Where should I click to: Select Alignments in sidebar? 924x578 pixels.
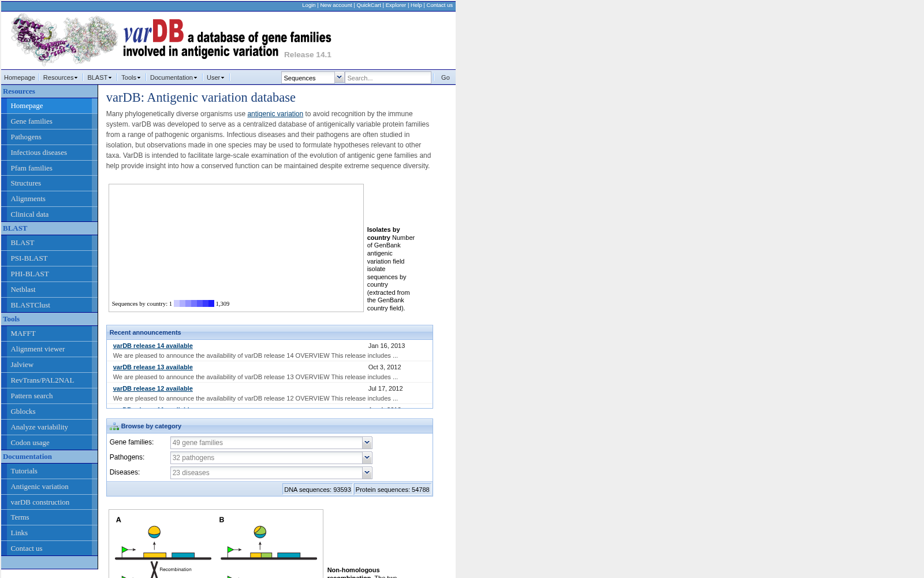click(x=49, y=199)
